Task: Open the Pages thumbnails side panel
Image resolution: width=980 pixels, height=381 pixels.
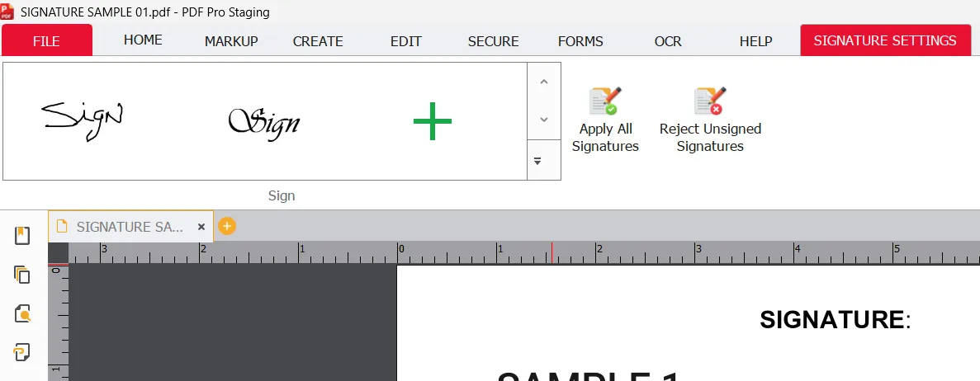Action: [22, 274]
